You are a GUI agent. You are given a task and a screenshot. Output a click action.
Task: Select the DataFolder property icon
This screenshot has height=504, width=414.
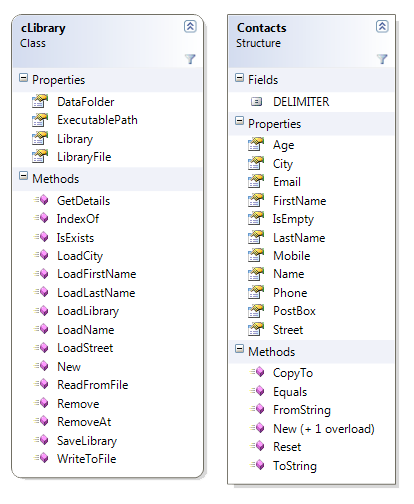40,102
